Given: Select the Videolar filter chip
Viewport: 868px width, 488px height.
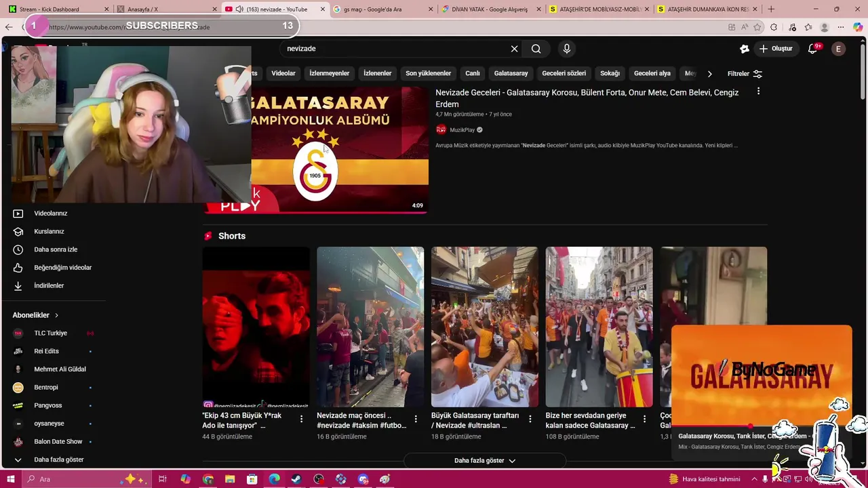Looking at the screenshot, I should (x=283, y=73).
